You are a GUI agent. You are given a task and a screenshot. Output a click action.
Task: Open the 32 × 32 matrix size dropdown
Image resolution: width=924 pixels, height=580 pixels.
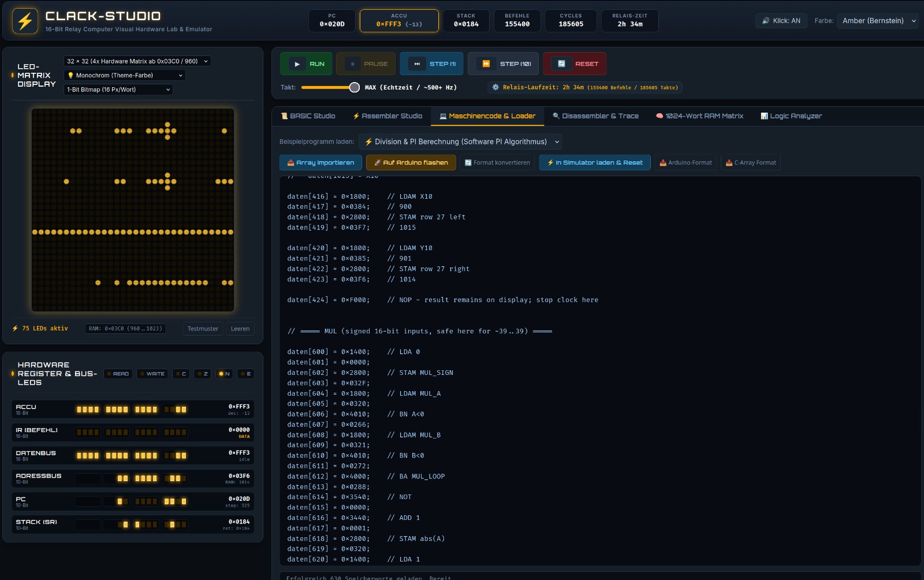137,61
